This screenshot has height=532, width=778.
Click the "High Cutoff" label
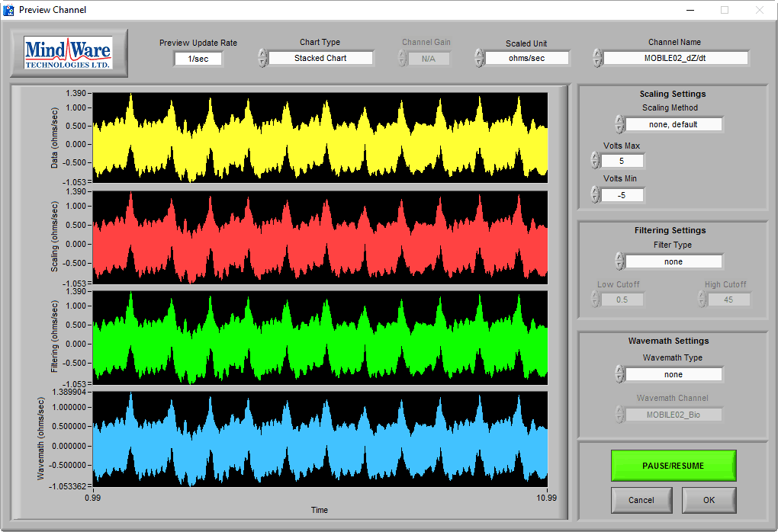pos(725,284)
